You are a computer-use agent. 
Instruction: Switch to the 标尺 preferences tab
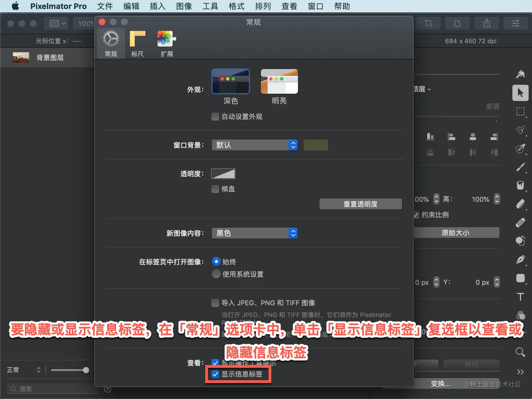click(137, 44)
